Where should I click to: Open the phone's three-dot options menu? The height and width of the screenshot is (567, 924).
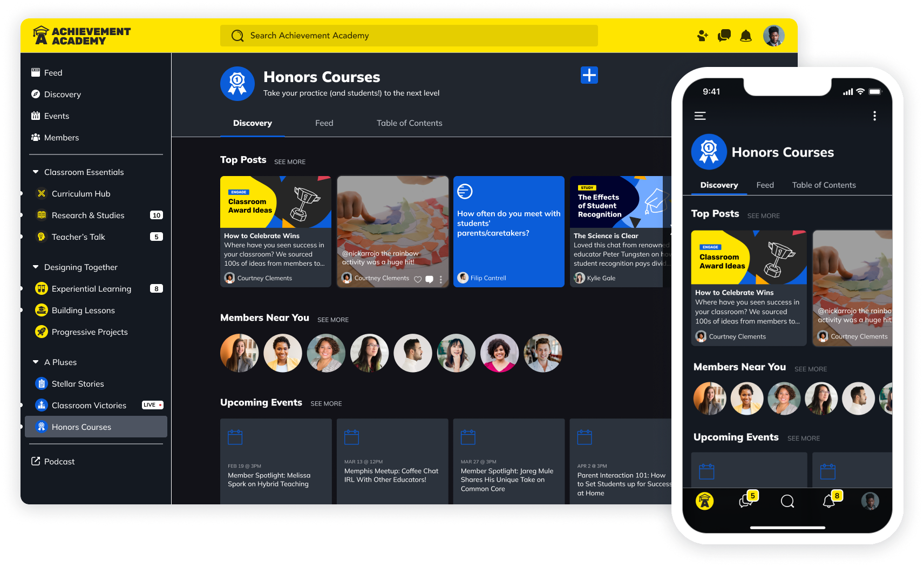click(874, 116)
